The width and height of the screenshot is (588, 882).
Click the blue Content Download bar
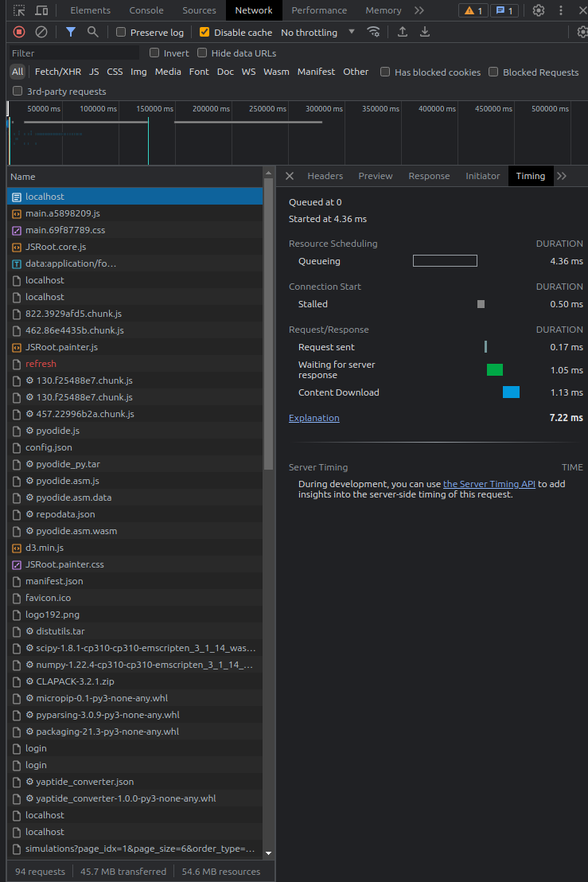[x=511, y=392]
